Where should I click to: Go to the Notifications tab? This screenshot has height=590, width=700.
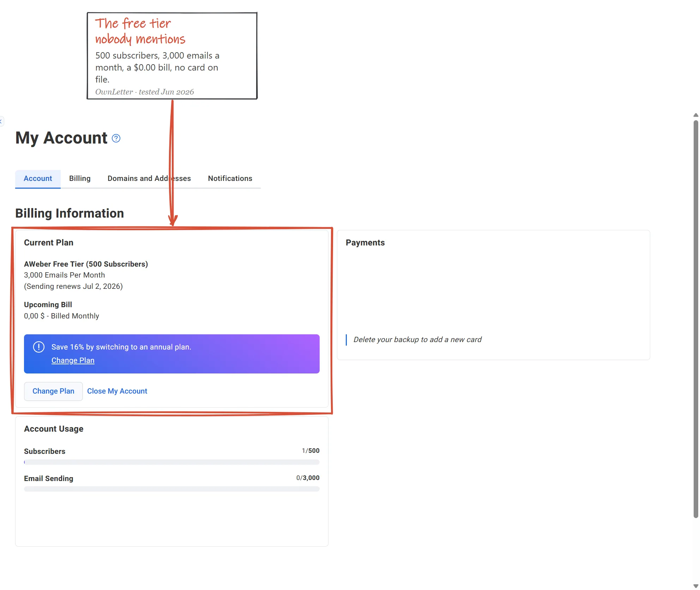click(x=230, y=178)
